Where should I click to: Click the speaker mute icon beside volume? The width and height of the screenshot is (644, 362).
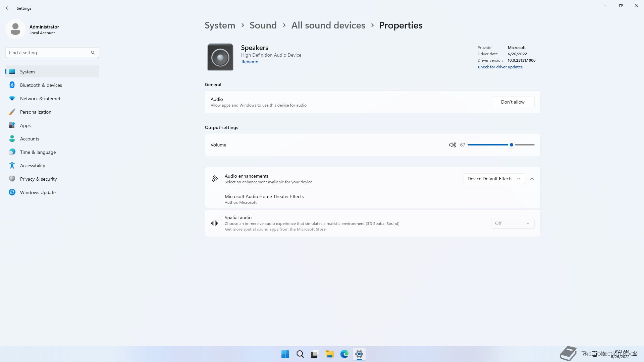point(452,145)
